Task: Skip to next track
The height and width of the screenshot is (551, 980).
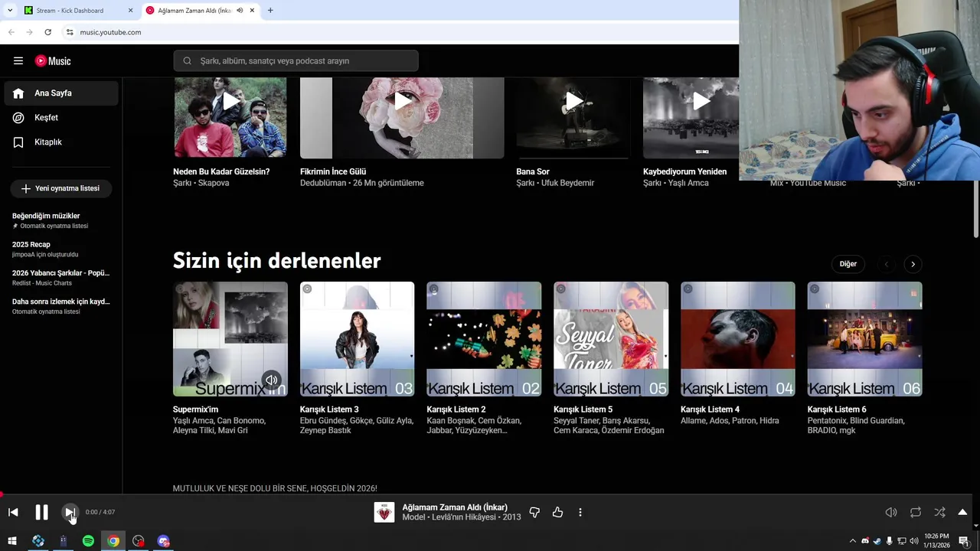Action: [x=70, y=512]
